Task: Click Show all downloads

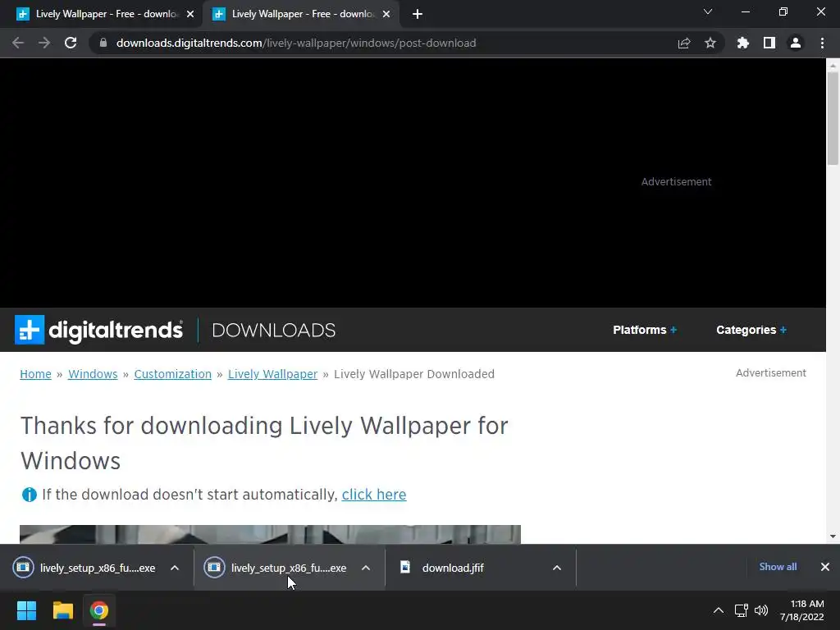Action: (x=778, y=567)
